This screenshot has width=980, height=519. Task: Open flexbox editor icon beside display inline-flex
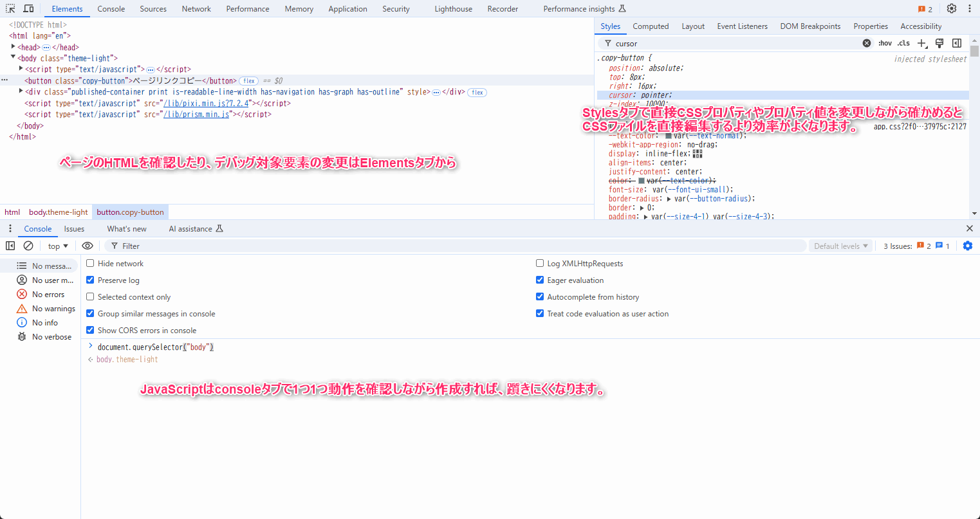coord(698,154)
